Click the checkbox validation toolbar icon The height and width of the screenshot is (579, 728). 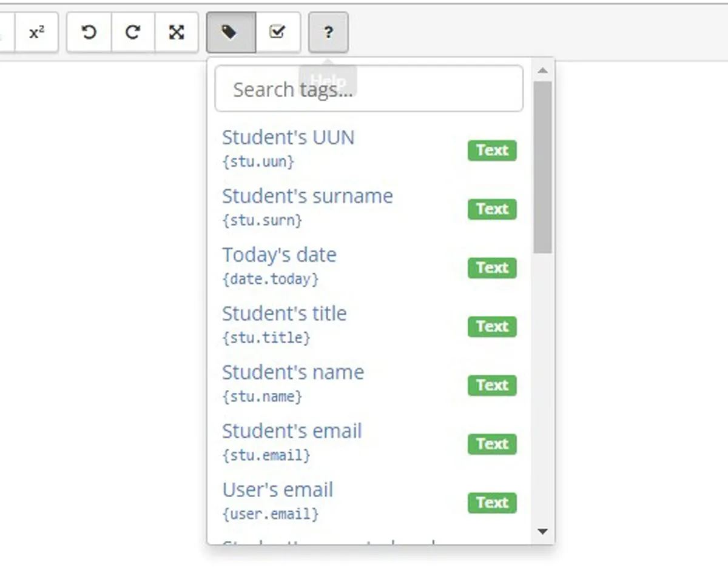(x=278, y=33)
